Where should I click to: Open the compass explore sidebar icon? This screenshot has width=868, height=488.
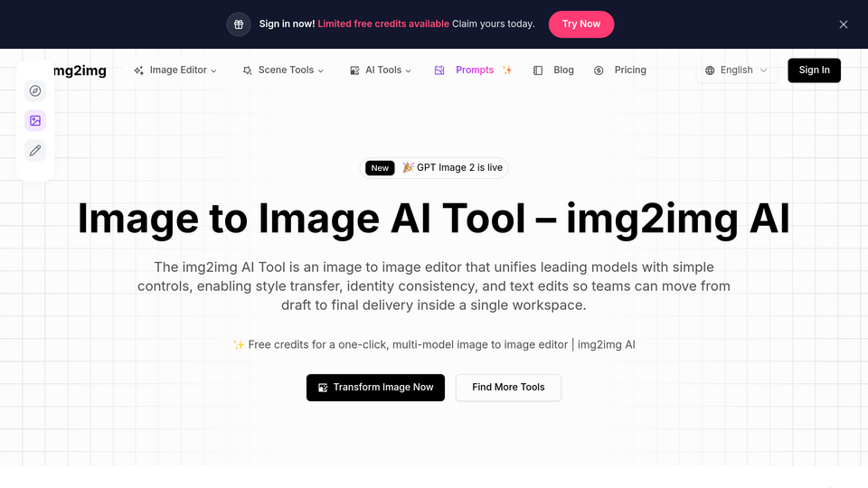[35, 90]
